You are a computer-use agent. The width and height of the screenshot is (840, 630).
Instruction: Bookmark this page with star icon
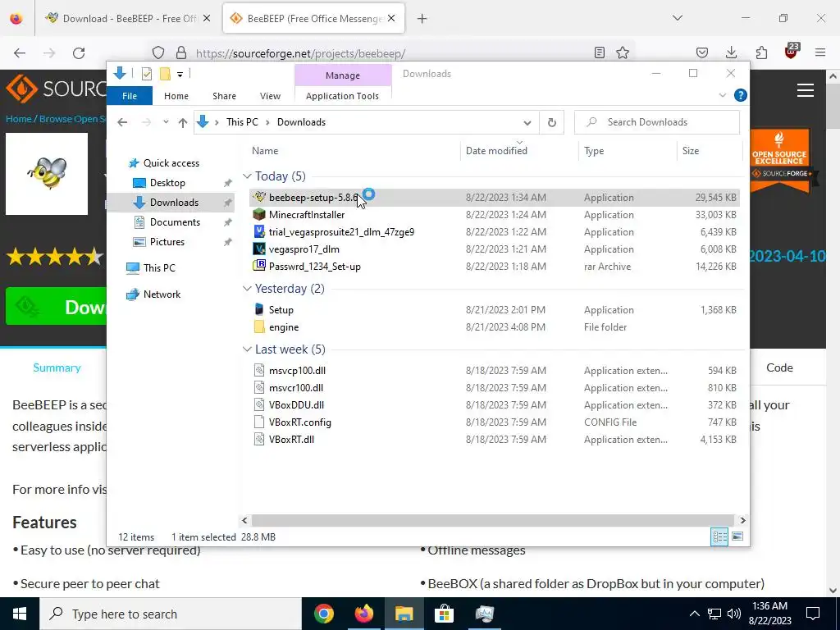coord(623,52)
